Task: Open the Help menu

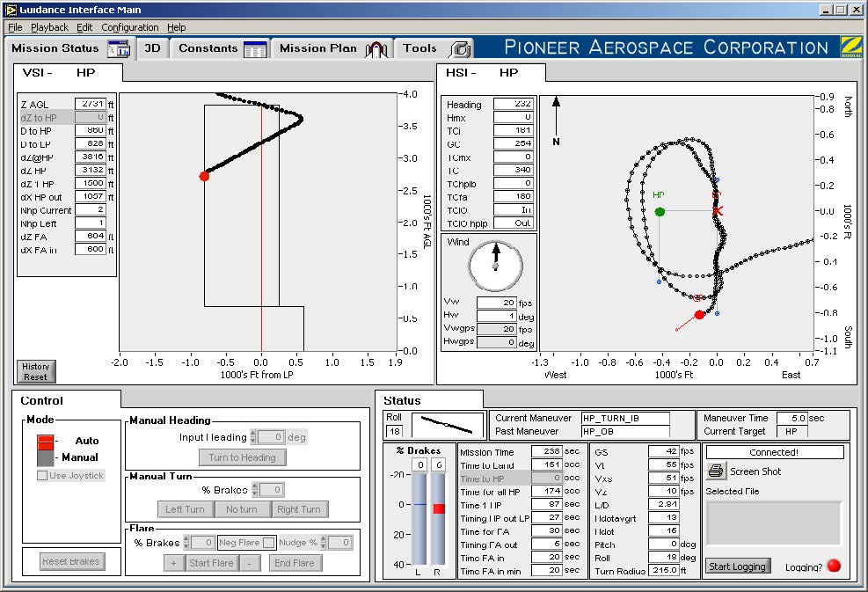Action: pos(177,27)
